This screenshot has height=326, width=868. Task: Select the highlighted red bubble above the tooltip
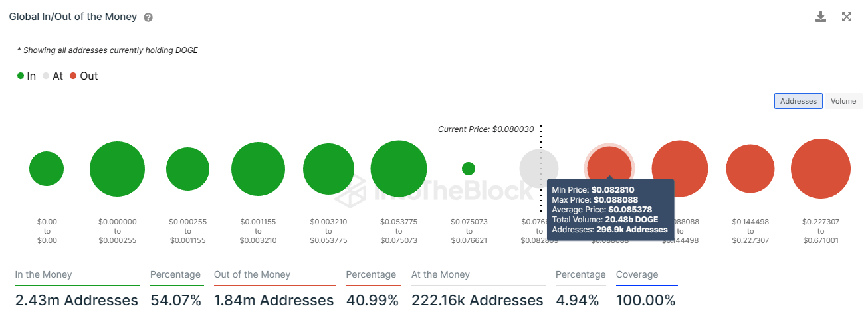(609, 163)
